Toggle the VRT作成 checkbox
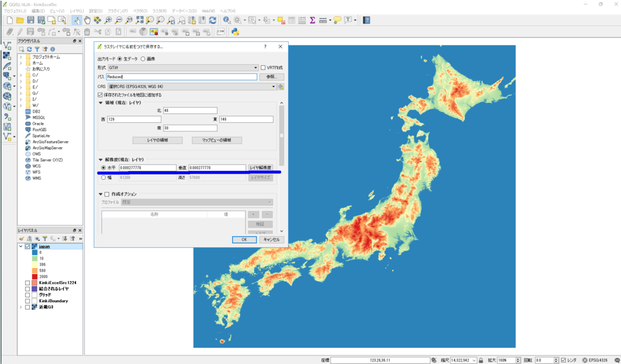 263,68
